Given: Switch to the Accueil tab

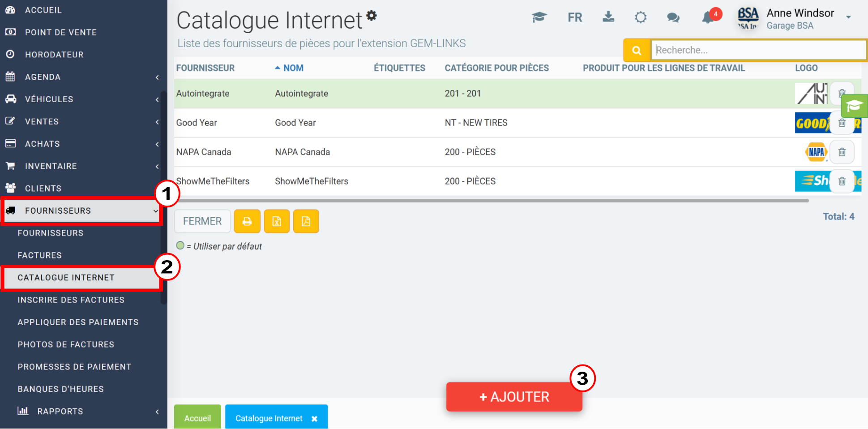Looking at the screenshot, I should (197, 418).
